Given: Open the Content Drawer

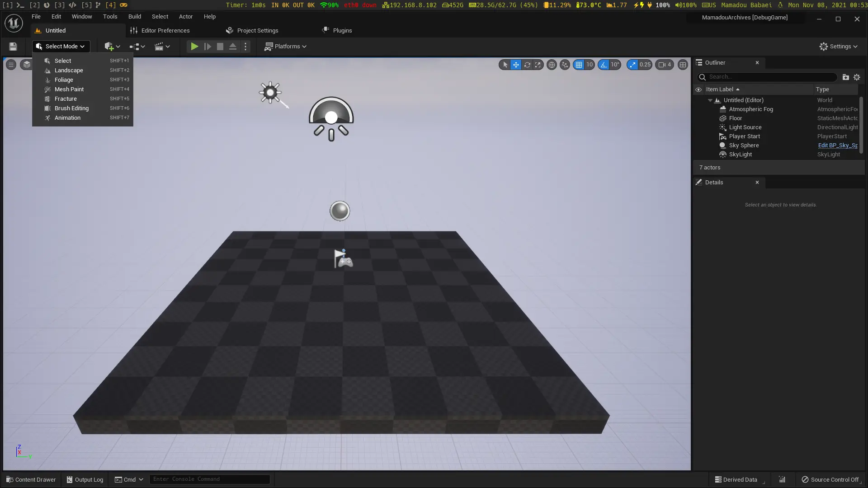Looking at the screenshot, I should click(31, 479).
